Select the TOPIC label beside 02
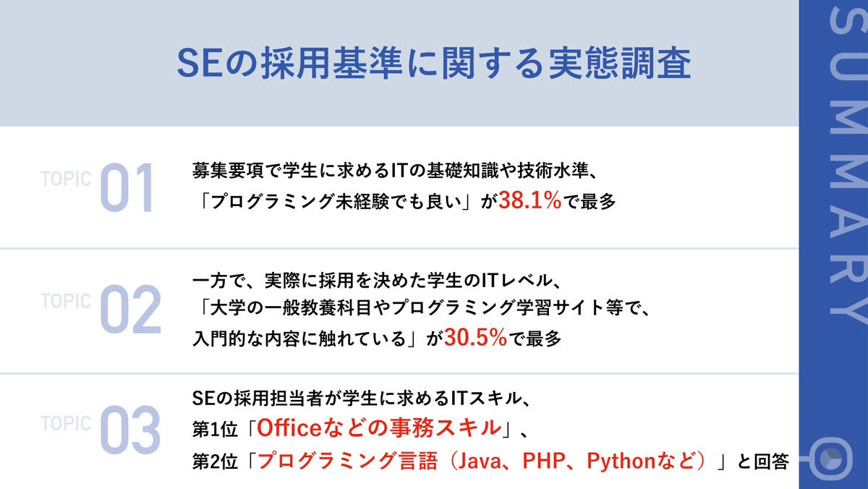Viewport: 868px width, 489px height. pyautogui.click(x=65, y=301)
